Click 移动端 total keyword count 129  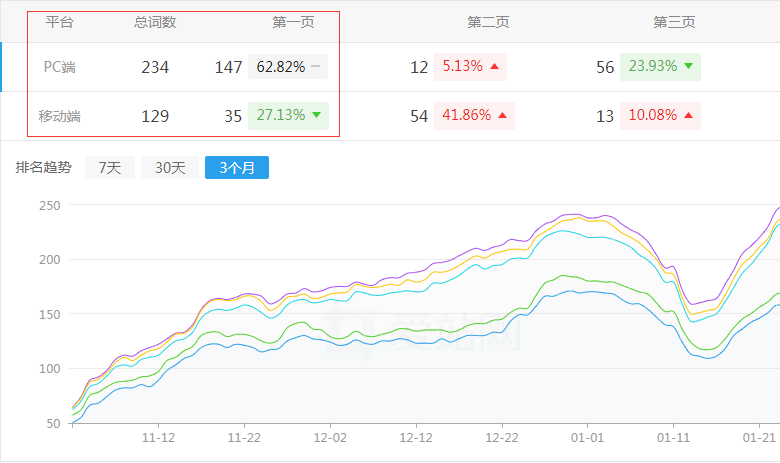tap(155, 116)
